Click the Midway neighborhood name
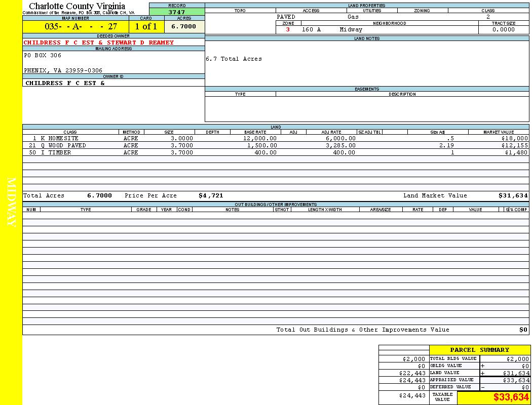Viewport: 532px width, 405px height. [x=351, y=30]
